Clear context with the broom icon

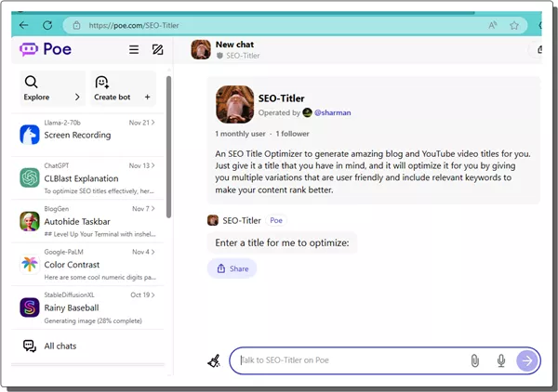214,361
